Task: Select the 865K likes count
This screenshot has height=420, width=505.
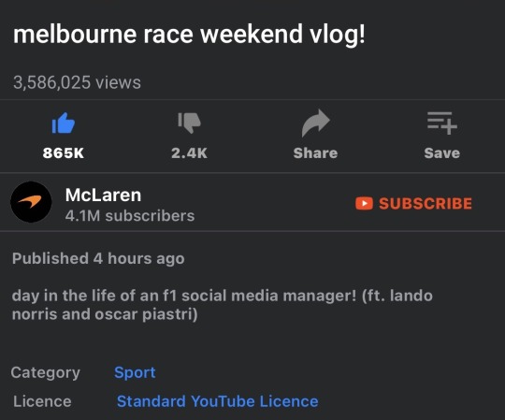Action: (x=64, y=153)
